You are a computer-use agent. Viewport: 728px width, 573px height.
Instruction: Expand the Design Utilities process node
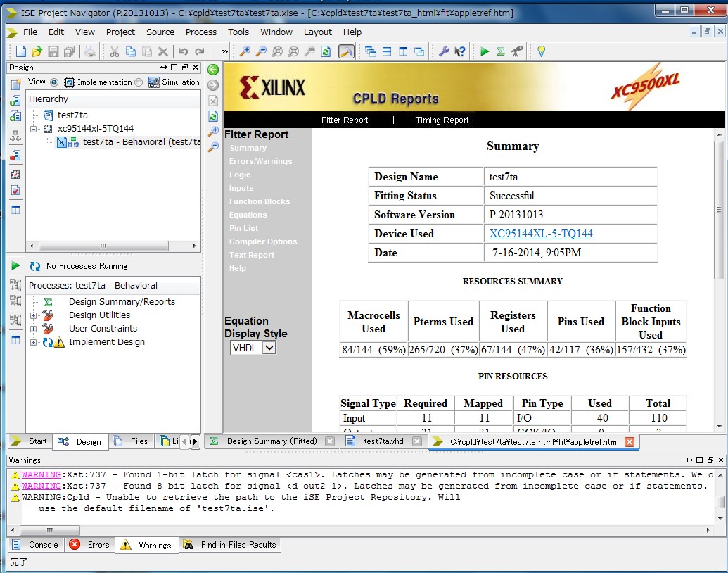[33, 315]
